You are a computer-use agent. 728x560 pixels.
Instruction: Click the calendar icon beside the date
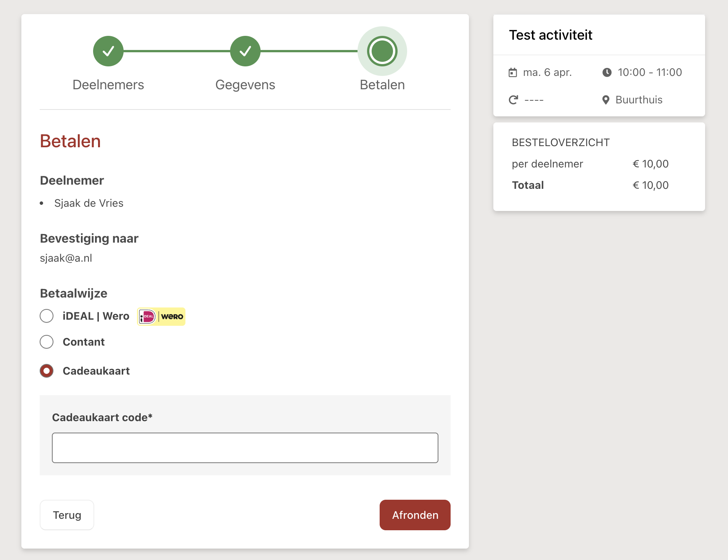pos(513,72)
